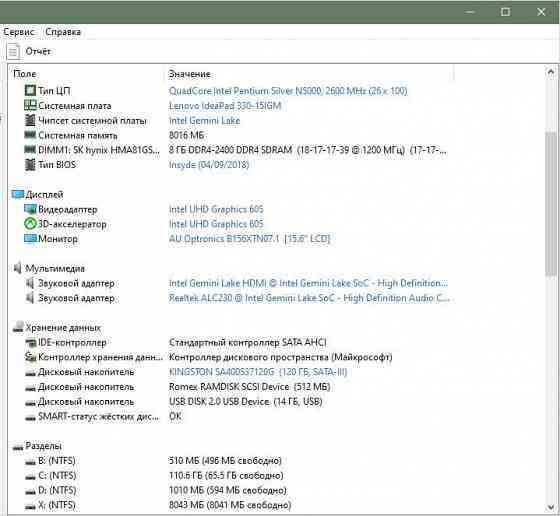
Task: Select the 8016 МБ system memory value
Action: tap(186, 135)
